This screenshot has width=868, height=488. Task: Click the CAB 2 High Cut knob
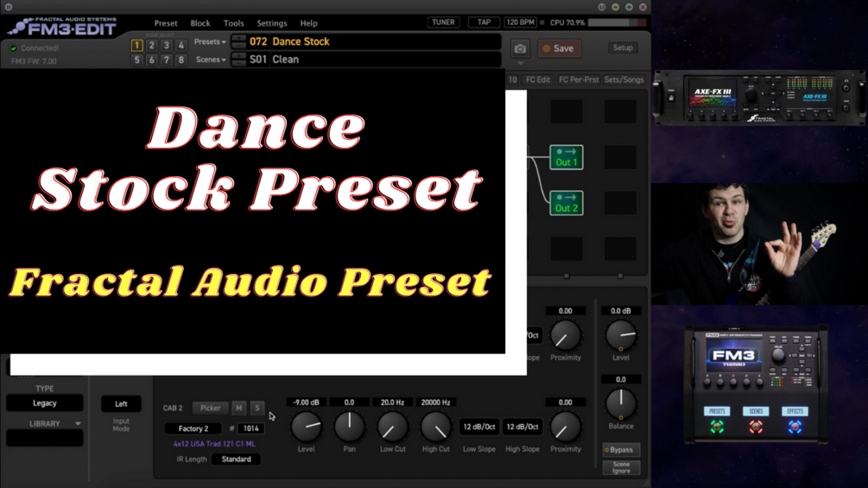(x=435, y=427)
